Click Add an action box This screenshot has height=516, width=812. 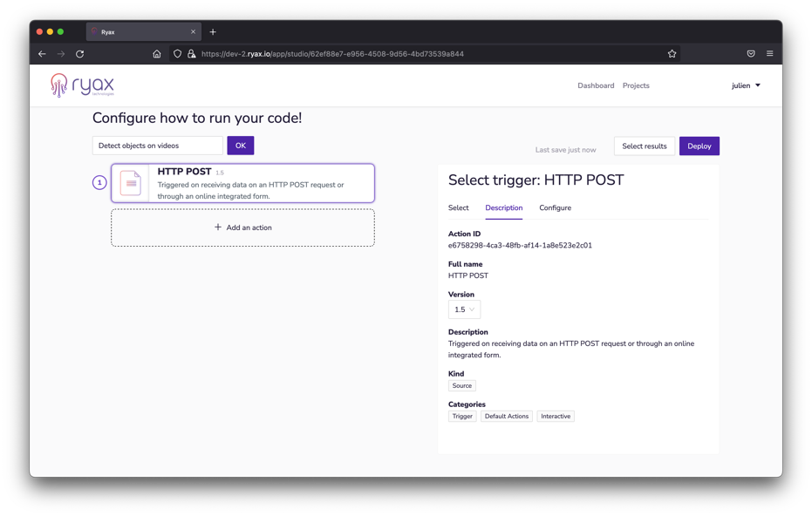(242, 227)
